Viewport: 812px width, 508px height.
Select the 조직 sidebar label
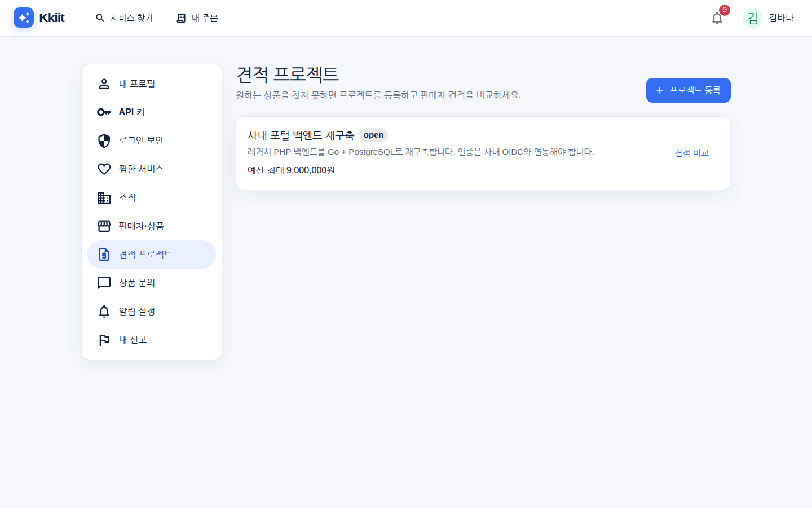click(x=127, y=198)
